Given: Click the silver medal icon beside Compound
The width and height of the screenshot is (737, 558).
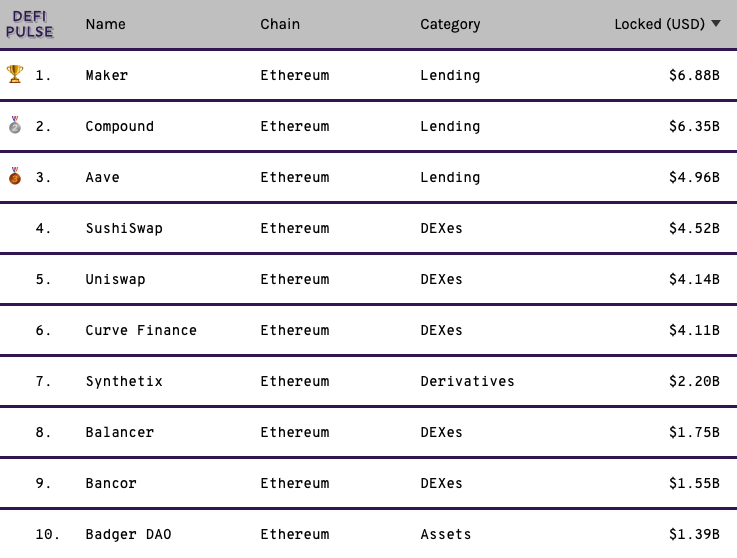Looking at the screenshot, I should [15, 125].
